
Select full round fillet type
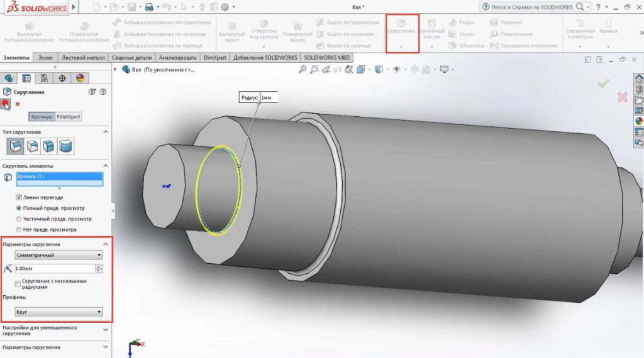click(x=65, y=146)
